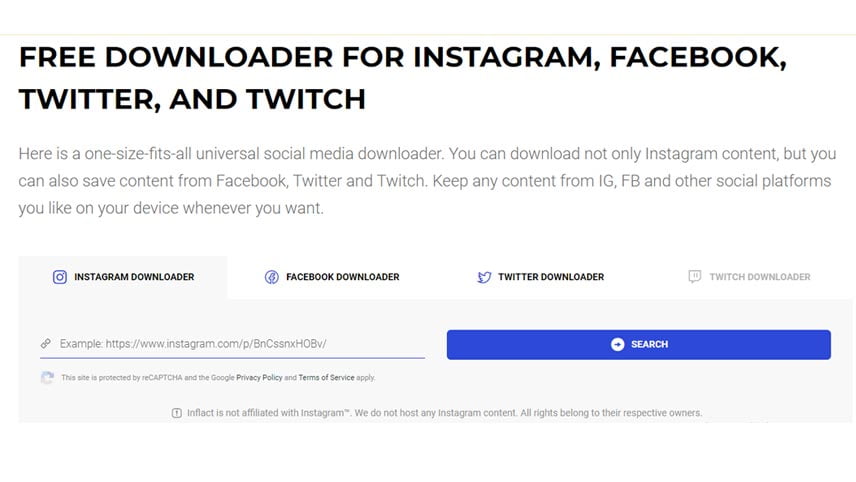Click the universal social media downloader paragraph
The image size is (856, 482).
click(427, 181)
